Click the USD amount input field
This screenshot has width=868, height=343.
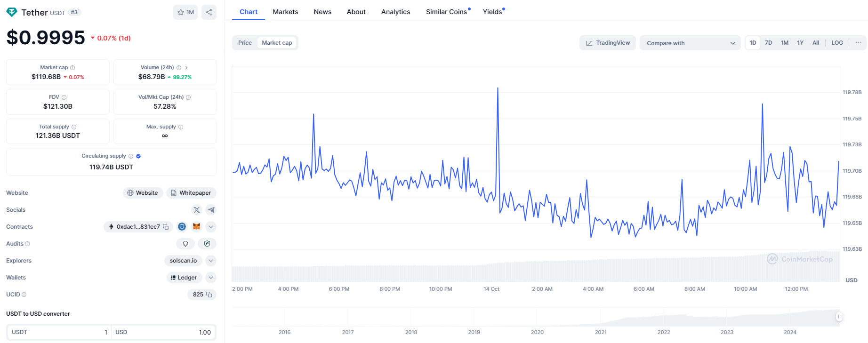[163, 332]
